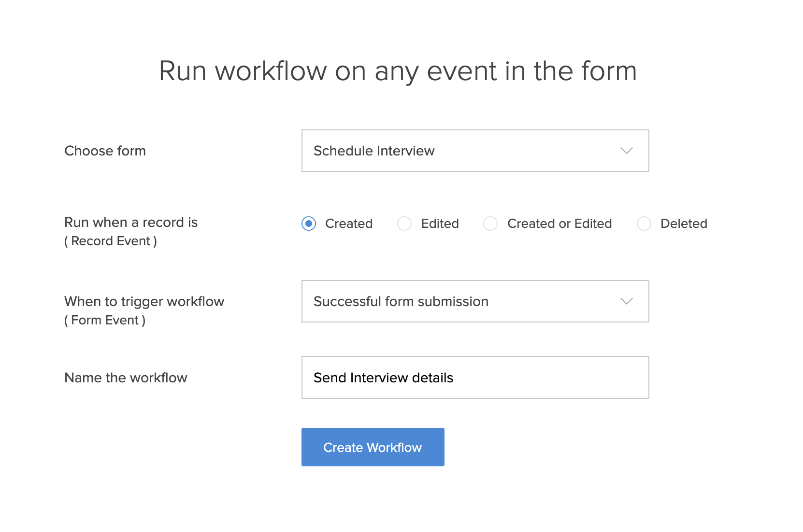Click the chevron arrow beside Schedule Interview
803x532 pixels.
click(626, 151)
